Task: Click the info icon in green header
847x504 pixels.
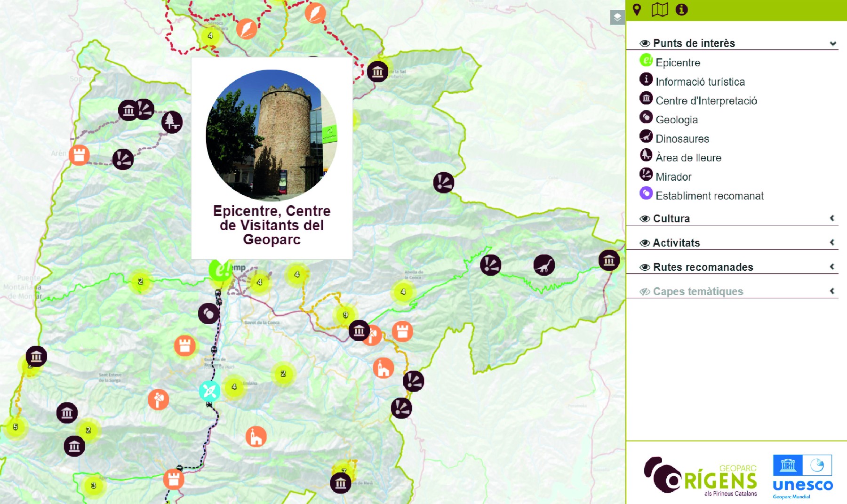Action: [x=681, y=9]
